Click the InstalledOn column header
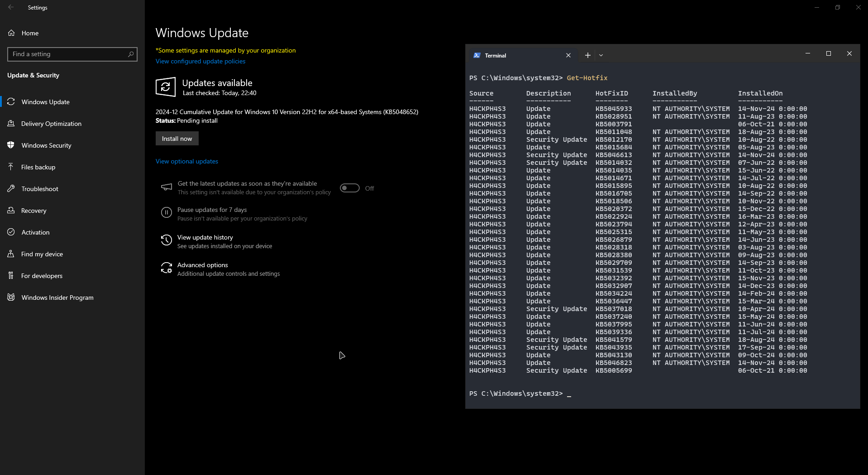Viewport: 868px width, 475px height. point(760,93)
